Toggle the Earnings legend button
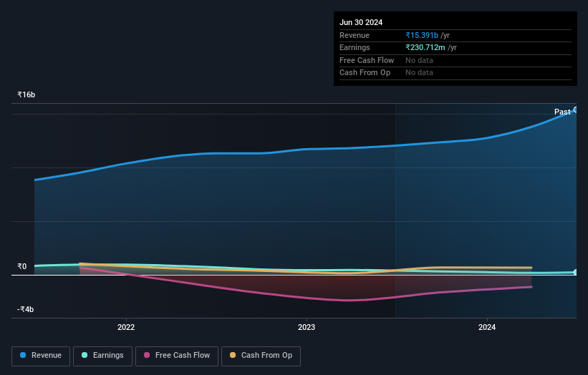 102,356
